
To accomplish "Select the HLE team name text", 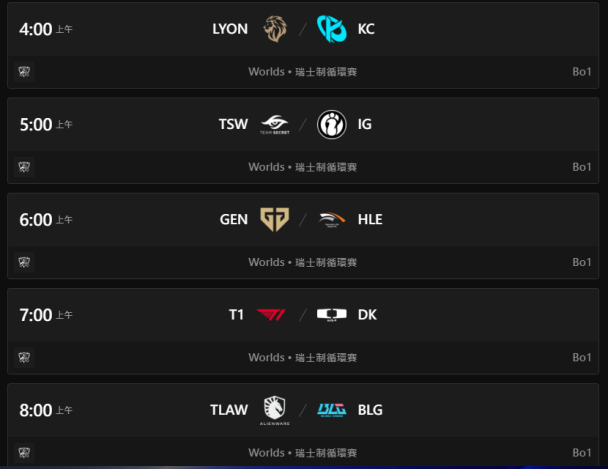I will pos(370,219).
